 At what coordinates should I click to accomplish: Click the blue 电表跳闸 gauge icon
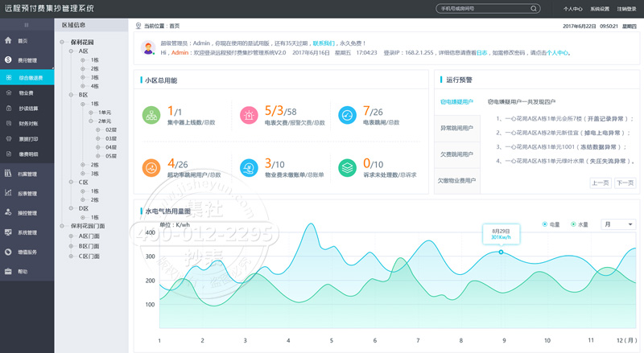[347, 116]
